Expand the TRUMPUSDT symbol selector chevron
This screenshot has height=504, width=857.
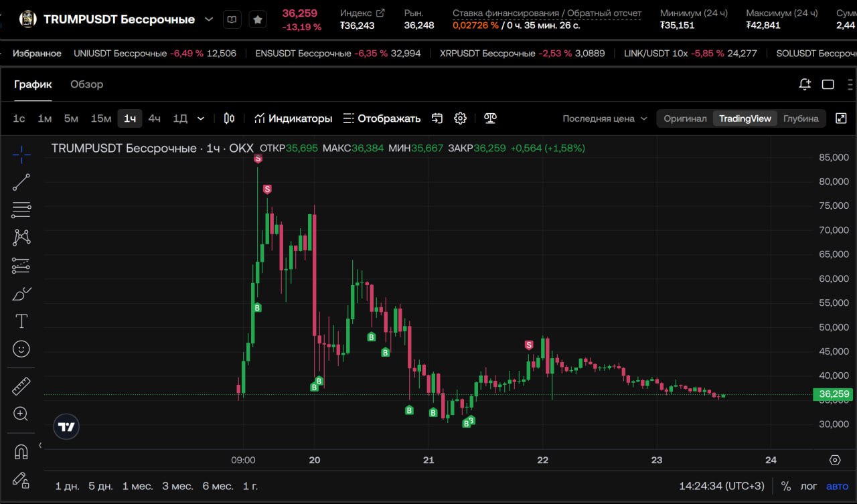click(x=209, y=19)
